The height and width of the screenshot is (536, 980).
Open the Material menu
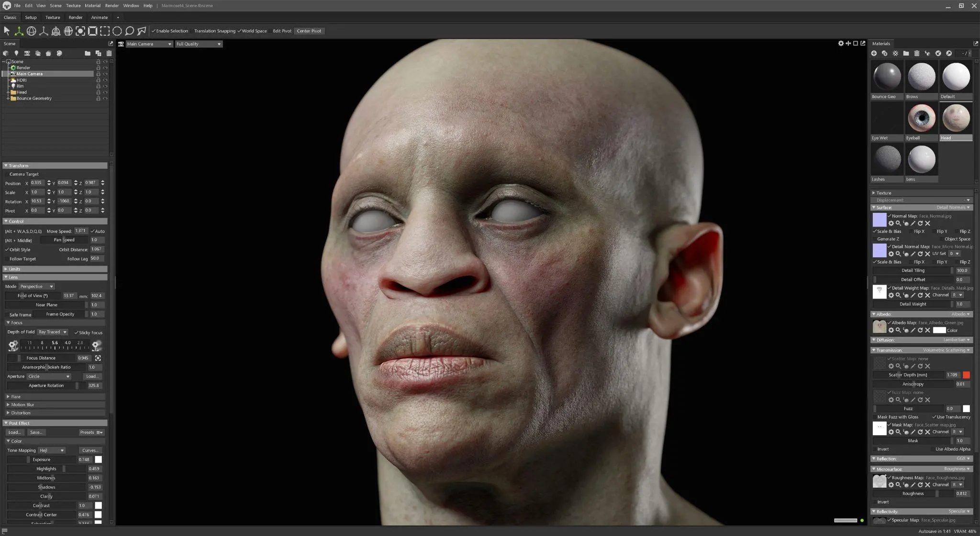pos(92,6)
